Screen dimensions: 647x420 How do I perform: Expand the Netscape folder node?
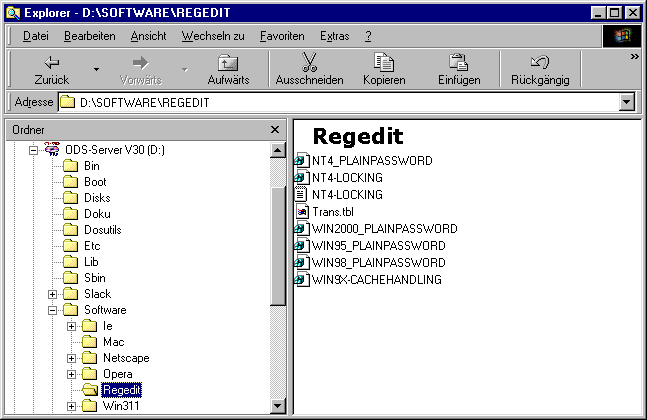pyautogui.click(x=71, y=359)
